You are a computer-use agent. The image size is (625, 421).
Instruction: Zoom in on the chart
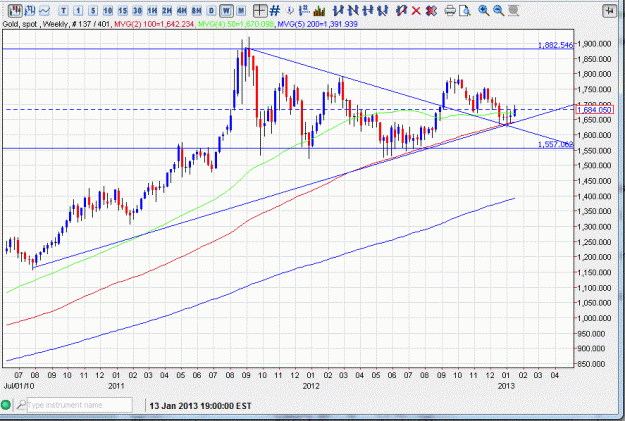(x=484, y=11)
